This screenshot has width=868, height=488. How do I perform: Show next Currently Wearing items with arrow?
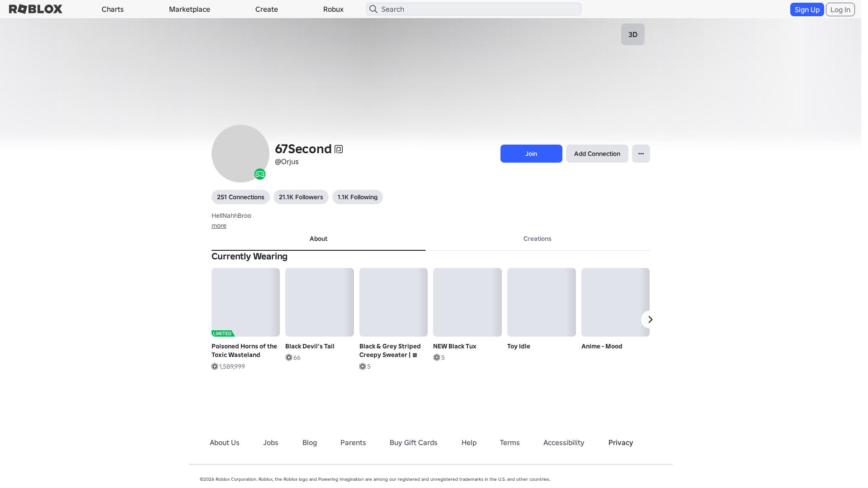pyautogui.click(x=650, y=319)
